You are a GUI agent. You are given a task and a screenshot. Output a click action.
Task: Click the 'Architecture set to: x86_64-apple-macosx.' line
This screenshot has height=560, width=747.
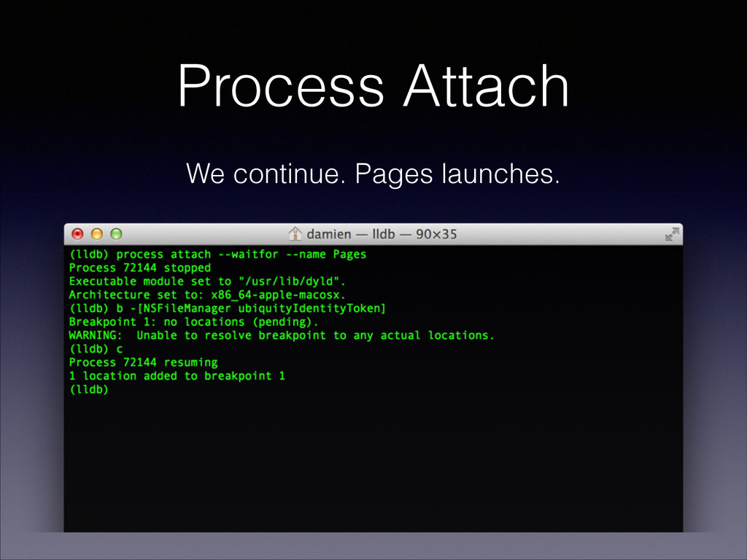tap(207, 295)
